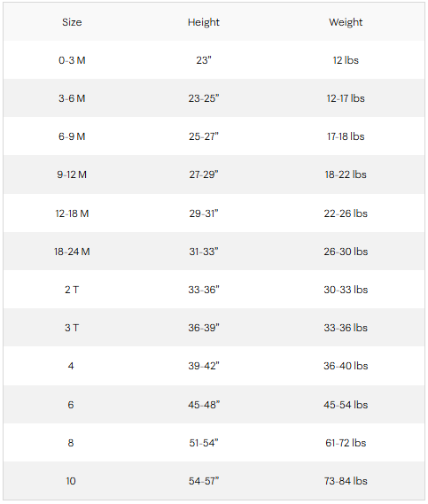Select the 3-6 M size cell
The height and width of the screenshot is (504, 428).
pos(72,98)
